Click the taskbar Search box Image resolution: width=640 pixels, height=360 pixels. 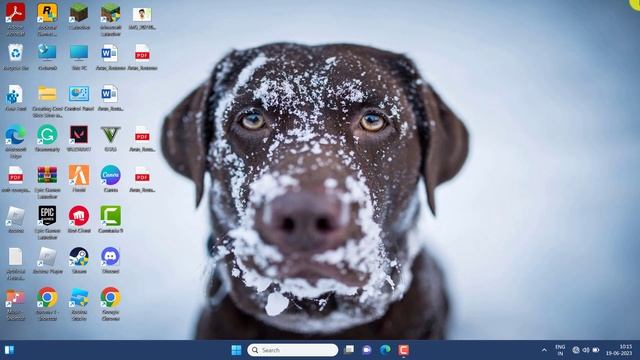[293, 350]
